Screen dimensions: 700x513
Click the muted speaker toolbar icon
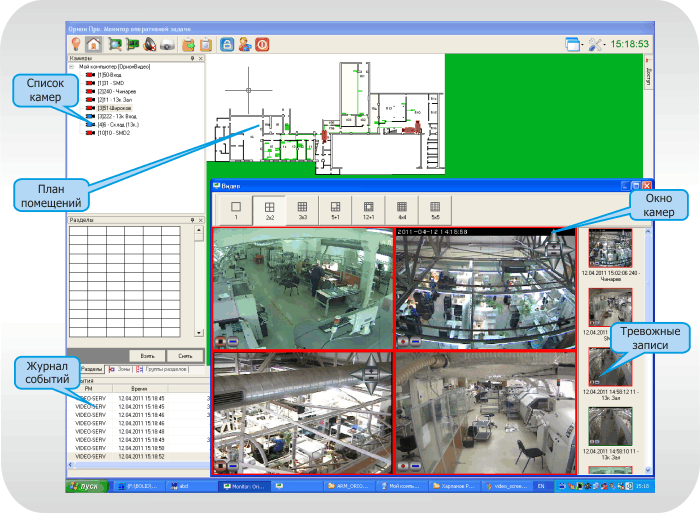tap(150, 44)
